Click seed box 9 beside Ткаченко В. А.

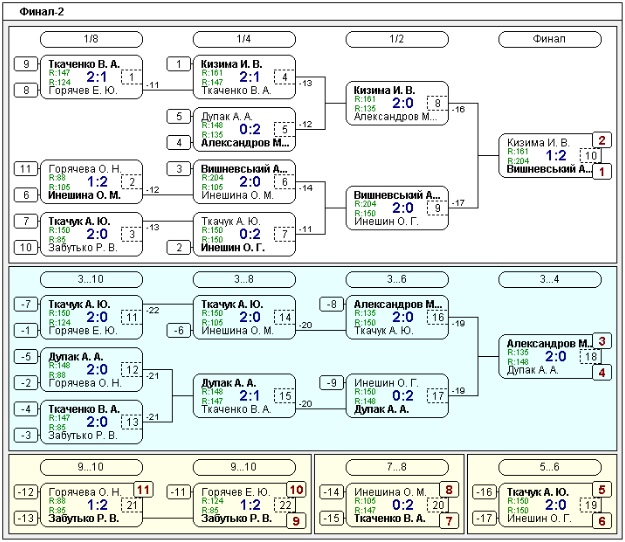(26, 64)
